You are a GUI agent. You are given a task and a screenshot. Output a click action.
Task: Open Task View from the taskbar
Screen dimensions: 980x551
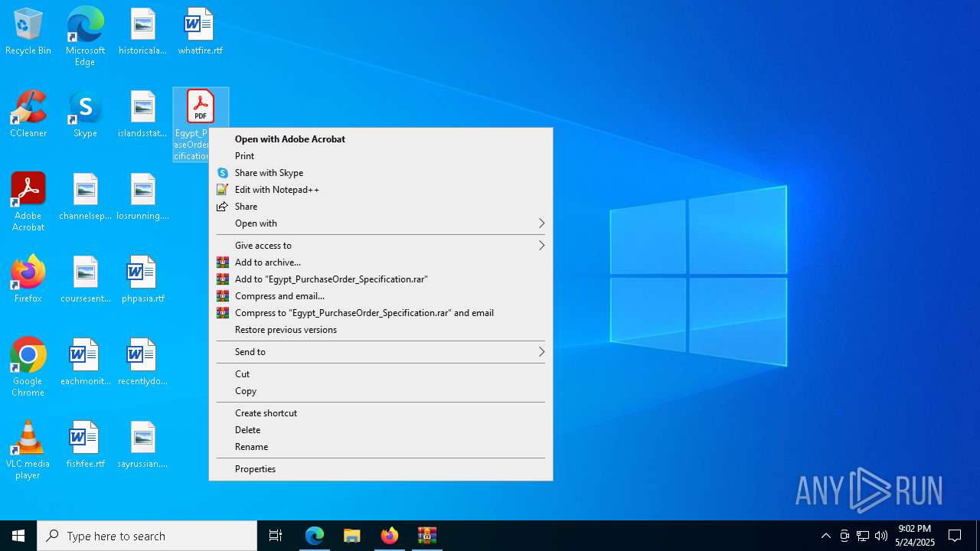click(x=276, y=536)
